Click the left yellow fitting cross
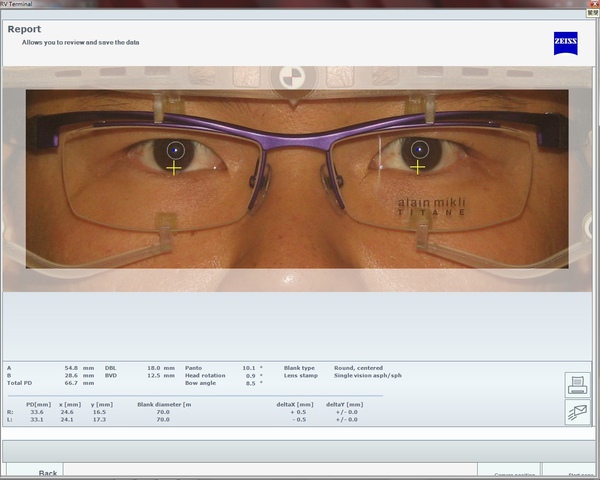This screenshot has height=480, width=600. click(x=174, y=168)
